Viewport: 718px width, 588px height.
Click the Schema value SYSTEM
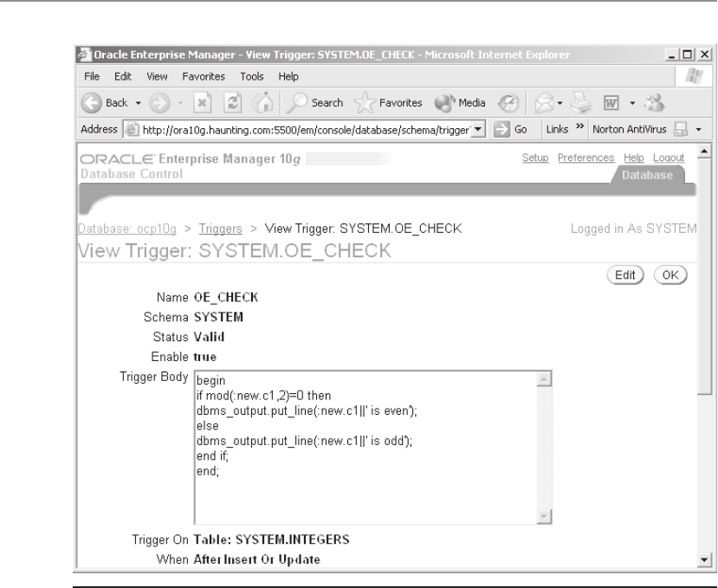coord(218,317)
